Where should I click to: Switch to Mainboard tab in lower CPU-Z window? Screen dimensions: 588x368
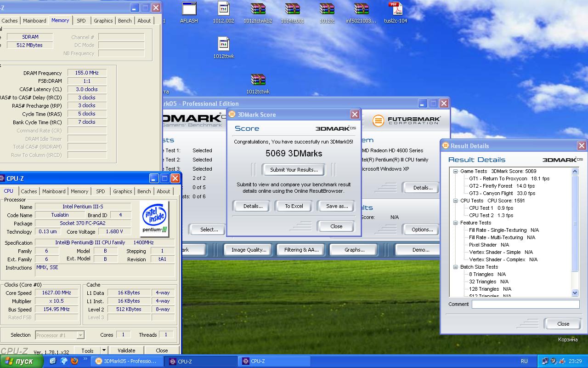click(x=54, y=191)
